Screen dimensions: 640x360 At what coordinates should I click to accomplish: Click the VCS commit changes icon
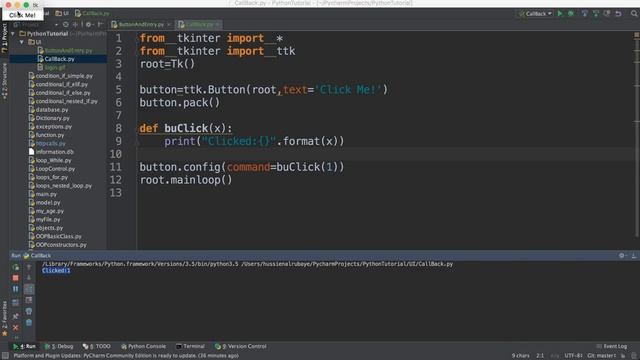(596, 13)
